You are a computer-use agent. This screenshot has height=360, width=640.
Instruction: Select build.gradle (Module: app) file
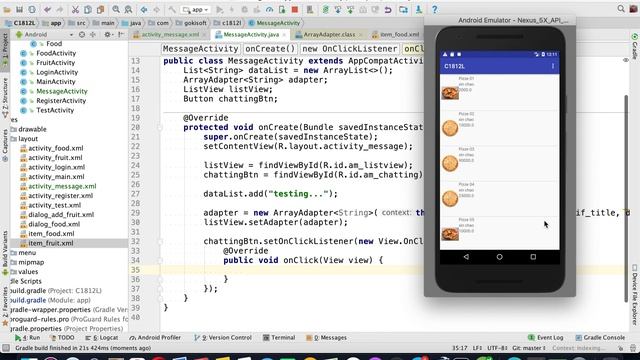pos(50,300)
